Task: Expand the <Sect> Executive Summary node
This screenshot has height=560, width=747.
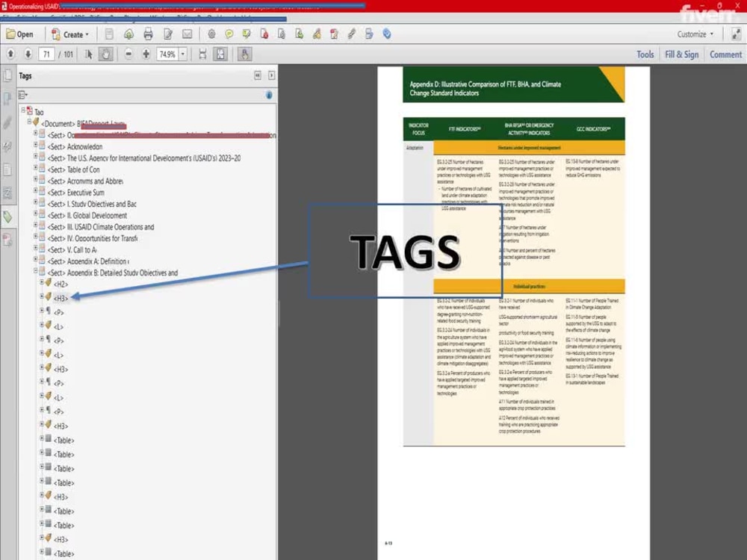Action: [35, 190]
